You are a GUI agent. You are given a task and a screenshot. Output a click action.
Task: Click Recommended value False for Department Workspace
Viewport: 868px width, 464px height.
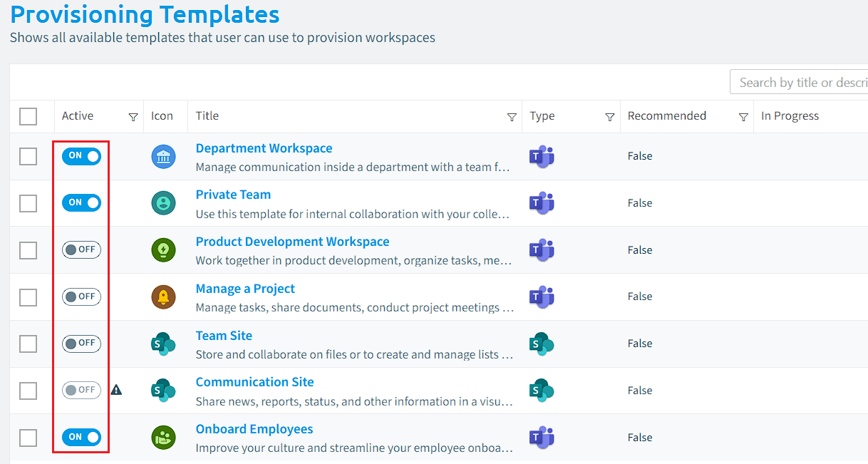pyautogui.click(x=640, y=156)
